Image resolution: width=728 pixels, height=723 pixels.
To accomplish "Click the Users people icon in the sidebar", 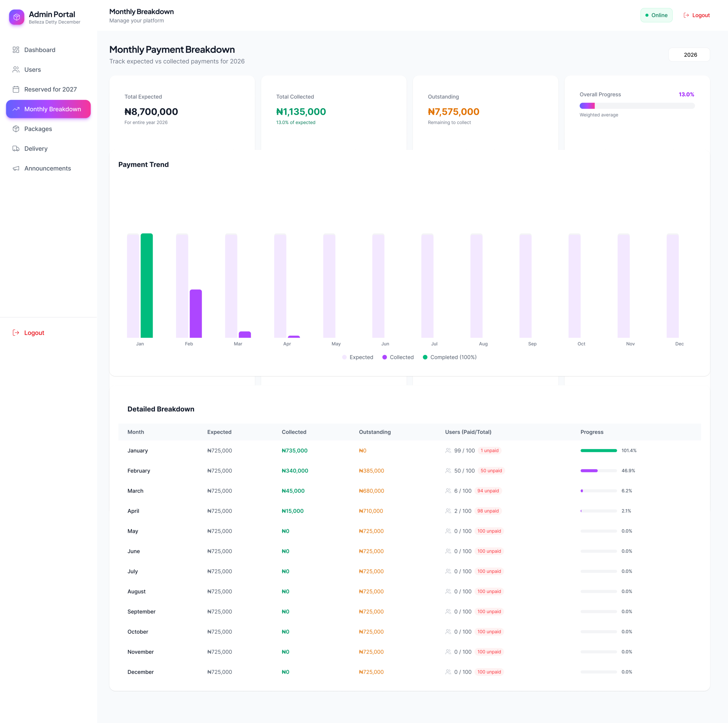I will [16, 70].
